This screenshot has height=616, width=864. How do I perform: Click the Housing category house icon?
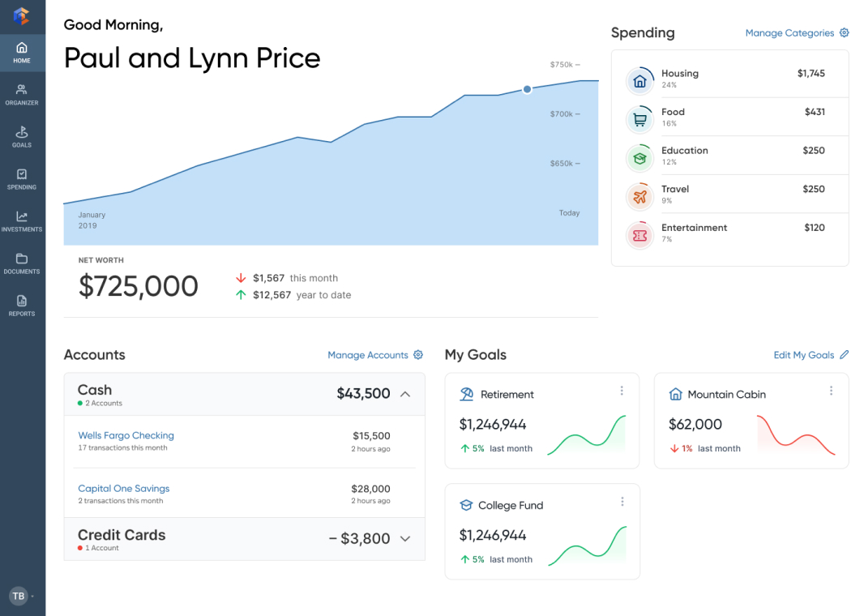point(639,81)
